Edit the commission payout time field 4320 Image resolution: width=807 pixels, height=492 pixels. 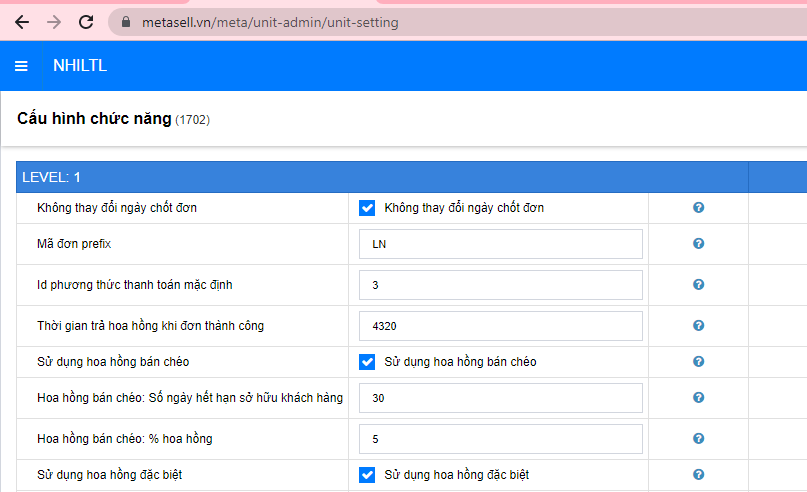point(500,326)
